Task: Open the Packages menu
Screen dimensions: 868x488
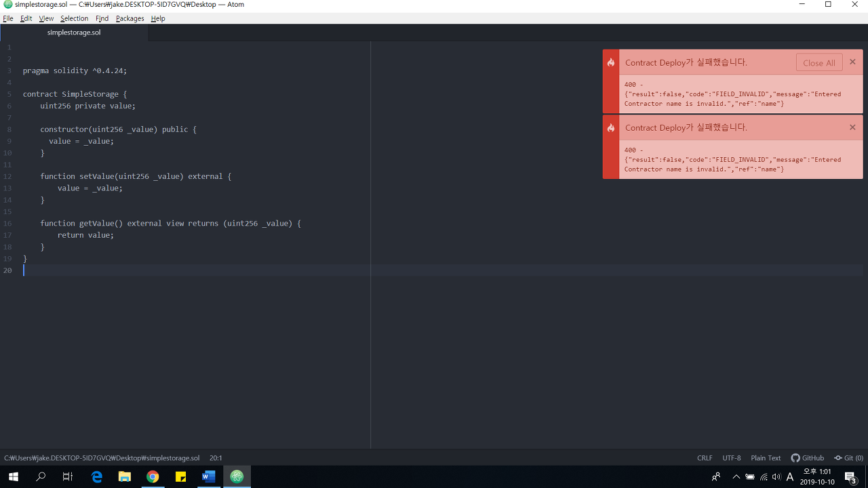Action: 130,18
